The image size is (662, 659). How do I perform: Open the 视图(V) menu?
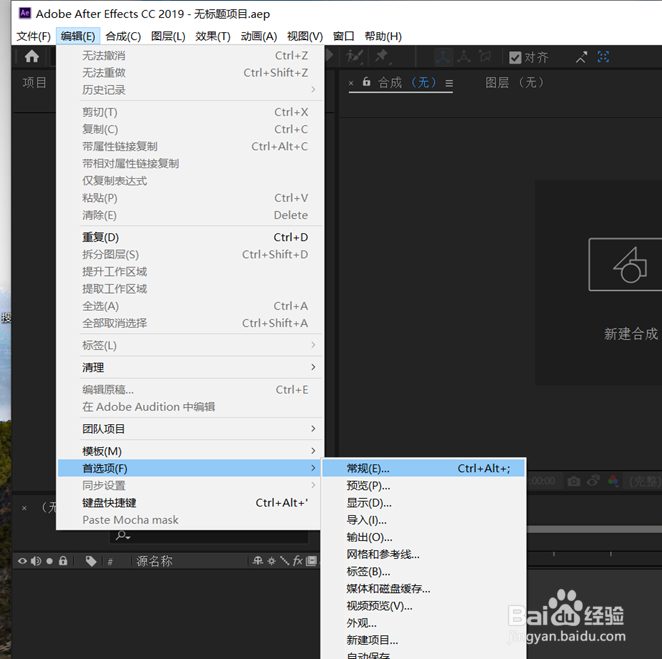pyautogui.click(x=305, y=36)
